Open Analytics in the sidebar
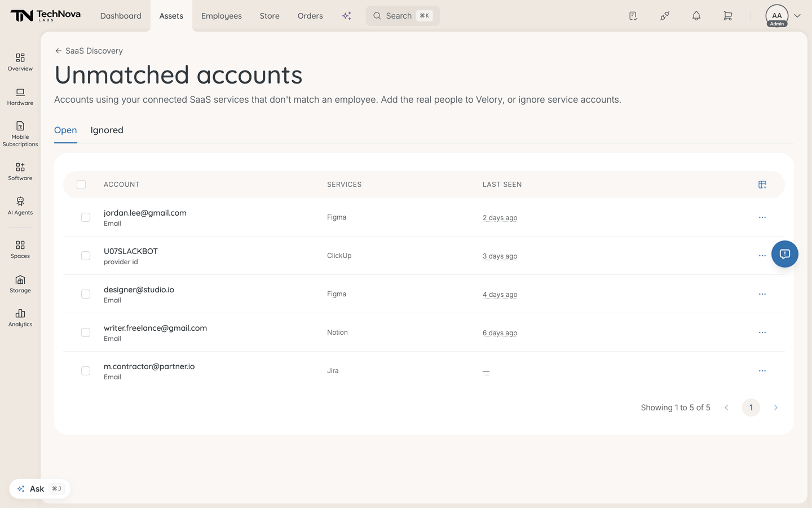Screen dimensions: 812x508 (20, 318)
